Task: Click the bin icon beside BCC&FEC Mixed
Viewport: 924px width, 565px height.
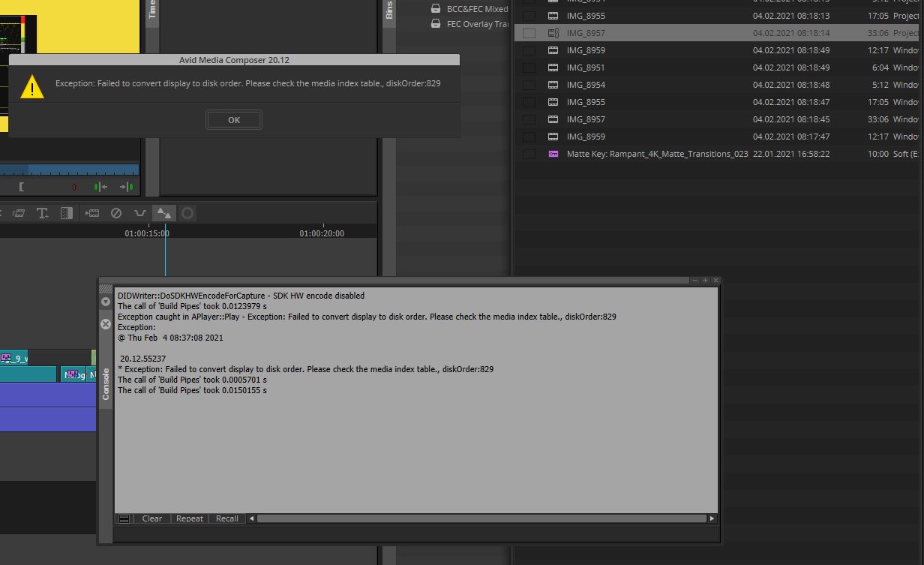Action: pyautogui.click(x=436, y=9)
